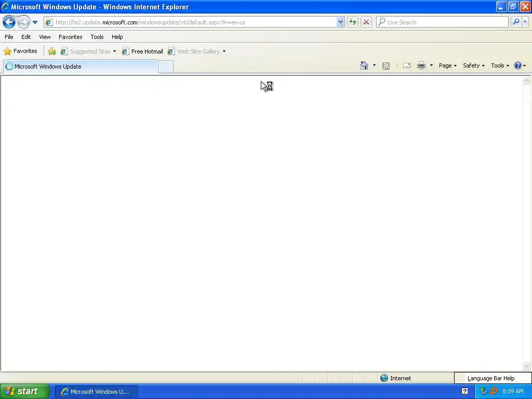Open the Favorites star button panel
This screenshot has height=399, width=532.
point(20,51)
